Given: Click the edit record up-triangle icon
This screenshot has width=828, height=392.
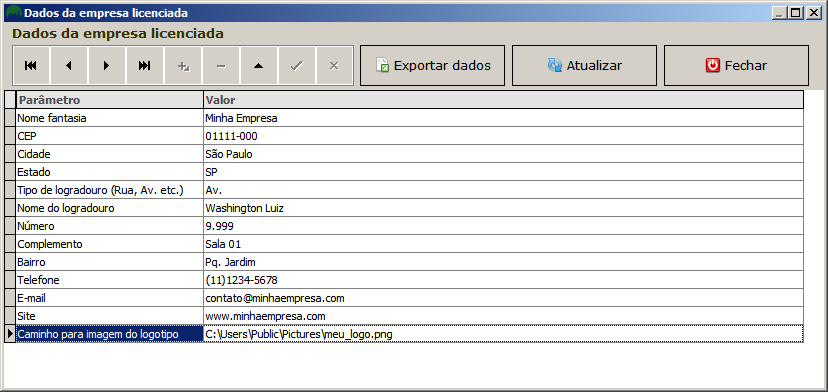Looking at the screenshot, I should 259,66.
